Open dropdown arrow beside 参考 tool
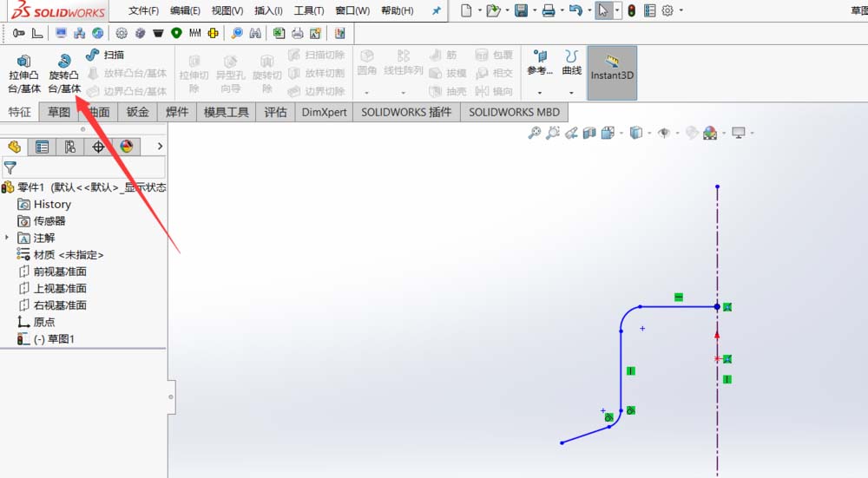Screen dimensions: 868x478 click(x=540, y=93)
